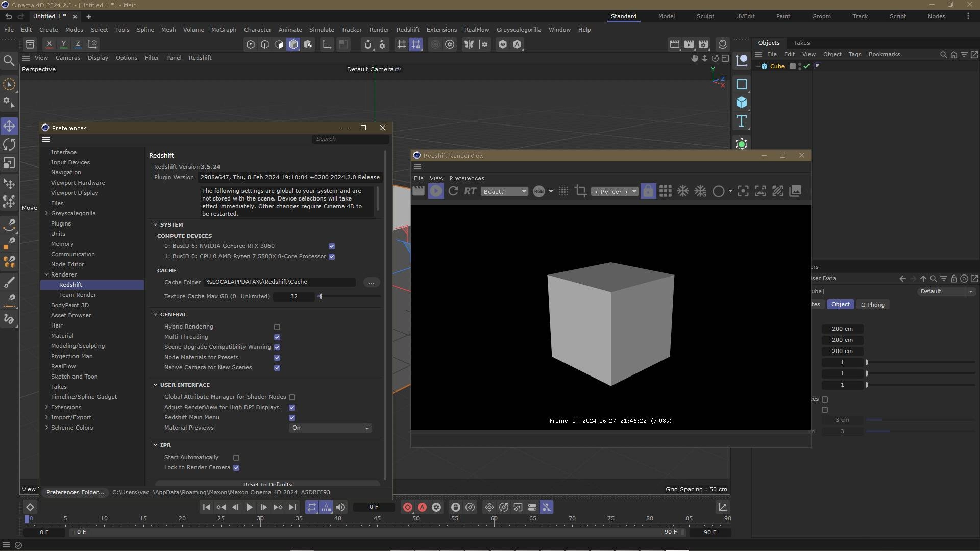The image size is (980, 551).
Task: Open the MoGraph menu
Action: pos(224,30)
